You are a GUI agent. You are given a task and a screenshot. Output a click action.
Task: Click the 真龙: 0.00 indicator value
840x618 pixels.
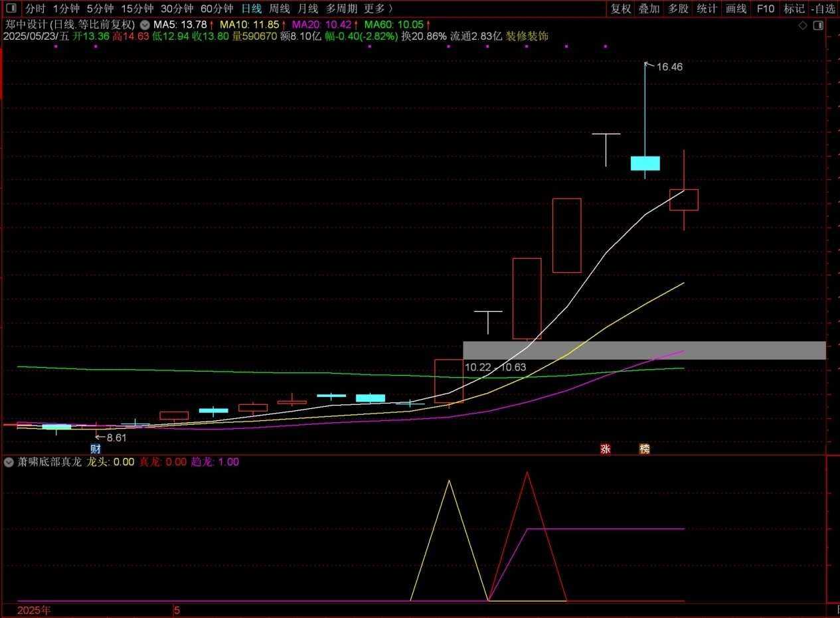pyautogui.click(x=163, y=462)
